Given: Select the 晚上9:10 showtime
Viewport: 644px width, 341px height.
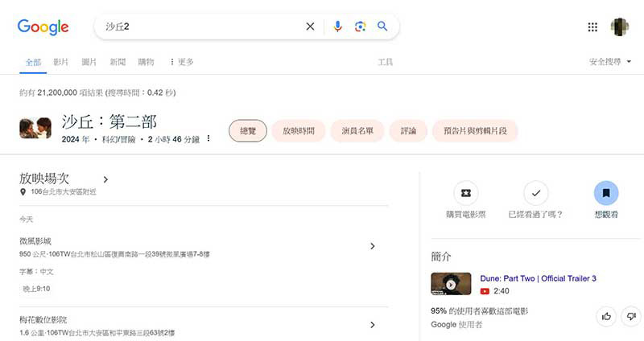Looking at the screenshot, I should (x=36, y=289).
